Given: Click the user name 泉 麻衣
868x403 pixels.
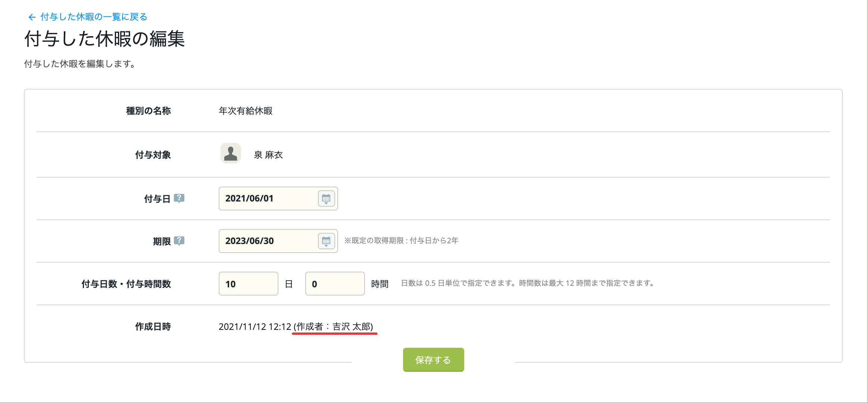Looking at the screenshot, I should click(268, 155).
